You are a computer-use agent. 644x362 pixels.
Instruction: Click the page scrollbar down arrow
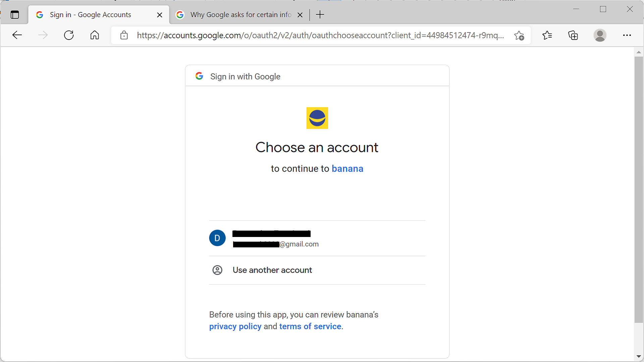639,356
